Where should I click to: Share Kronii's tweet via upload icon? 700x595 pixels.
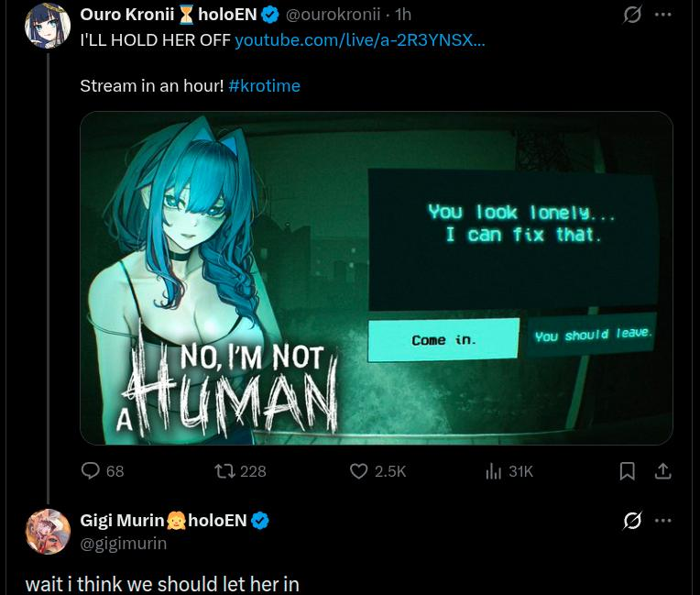[663, 471]
